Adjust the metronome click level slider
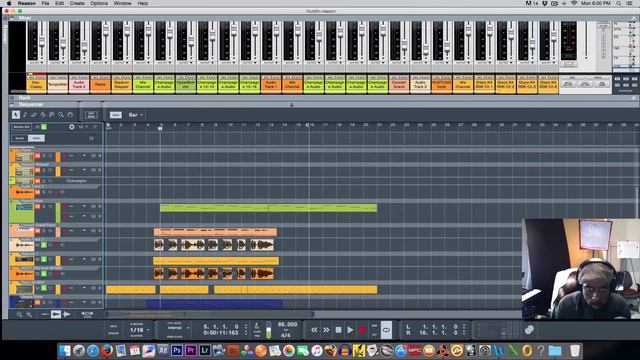 269,330
